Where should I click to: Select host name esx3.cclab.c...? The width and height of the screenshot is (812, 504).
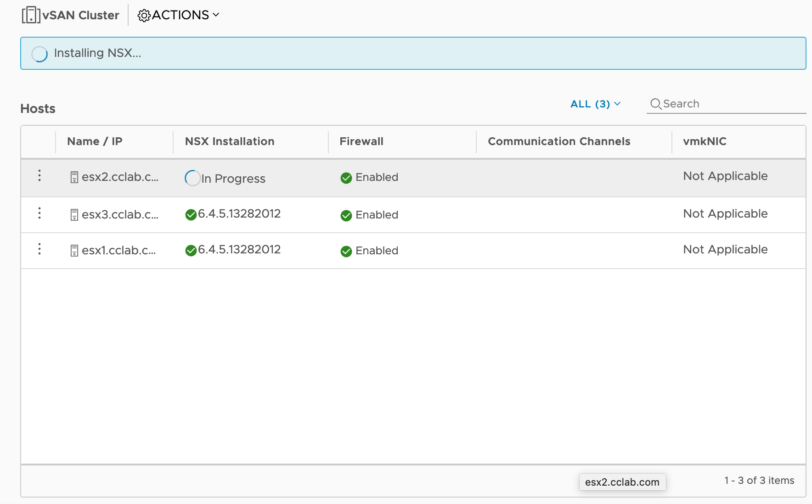click(x=120, y=214)
